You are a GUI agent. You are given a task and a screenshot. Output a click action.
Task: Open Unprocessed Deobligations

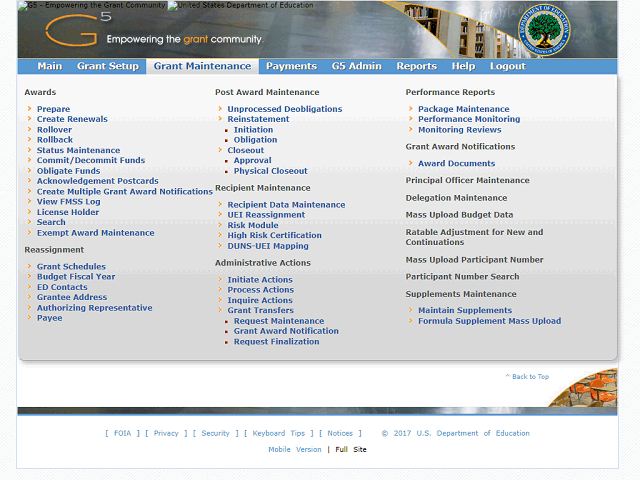point(285,109)
